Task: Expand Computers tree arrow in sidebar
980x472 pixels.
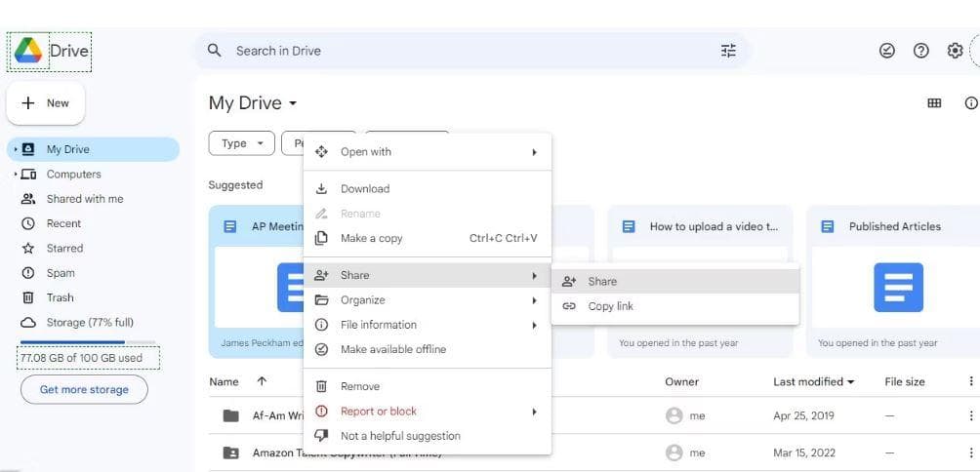Action: [16, 175]
